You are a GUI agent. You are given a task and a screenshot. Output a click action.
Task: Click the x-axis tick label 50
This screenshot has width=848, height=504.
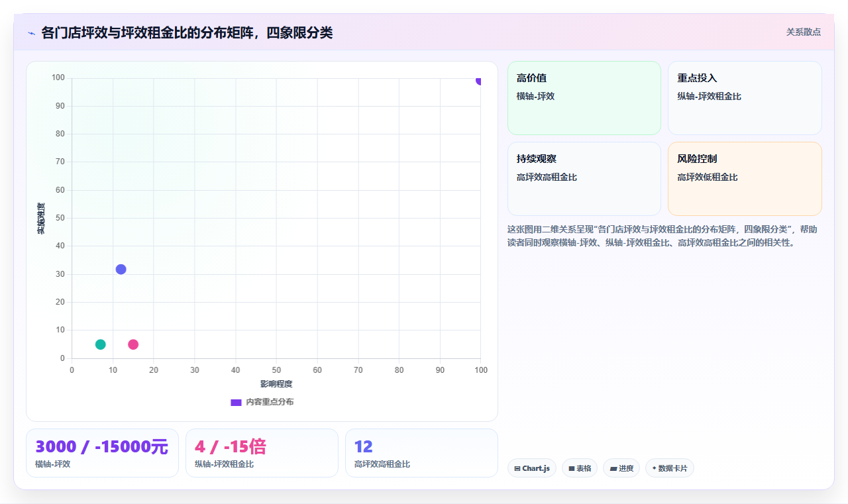(x=276, y=370)
